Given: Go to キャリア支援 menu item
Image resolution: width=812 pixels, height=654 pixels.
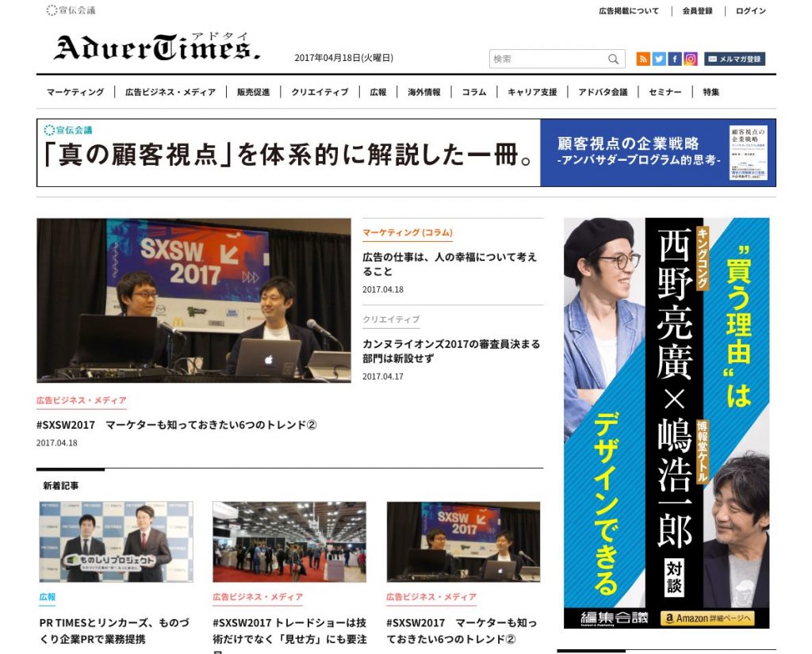Looking at the screenshot, I should click(532, 92).
